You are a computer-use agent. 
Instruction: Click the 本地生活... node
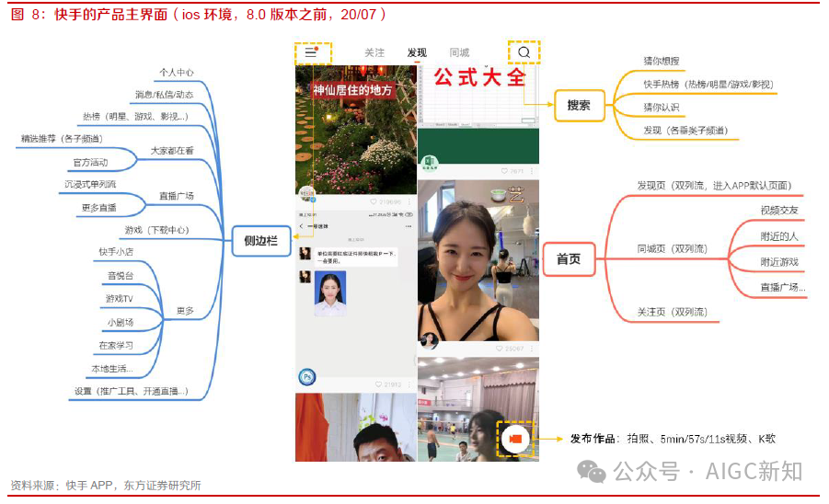click(112, 369)
